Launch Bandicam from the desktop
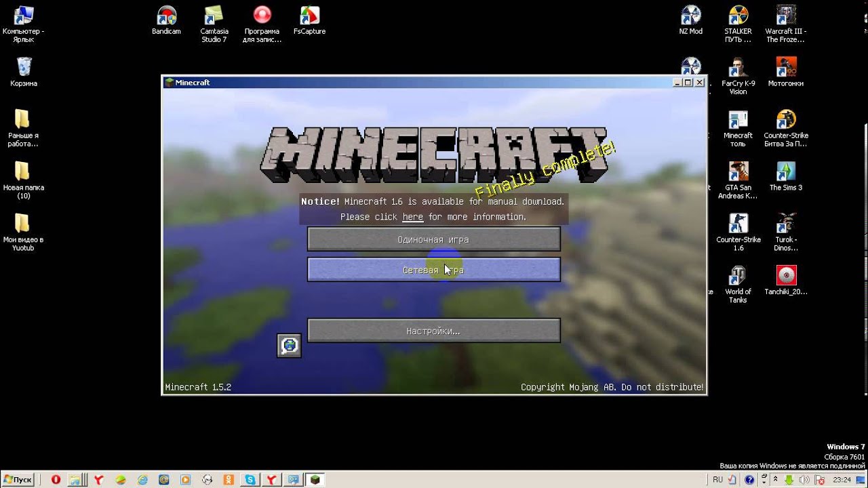The width and height of the screenshot is (868, 488). point(166,20)
